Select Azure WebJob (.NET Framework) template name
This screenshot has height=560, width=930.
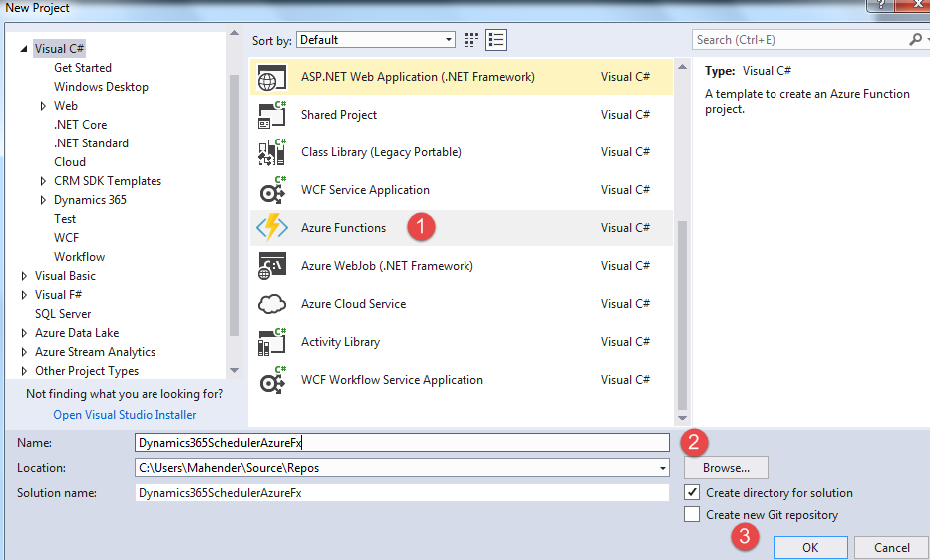(387, 266)
